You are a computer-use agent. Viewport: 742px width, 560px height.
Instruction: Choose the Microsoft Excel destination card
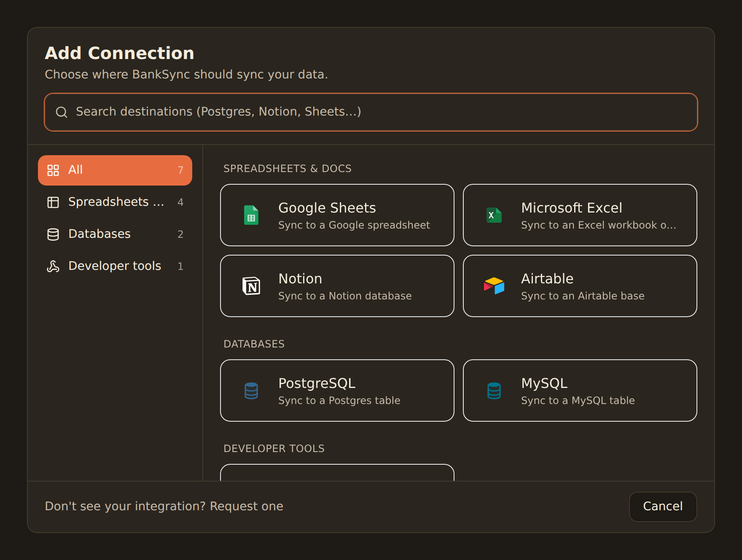[580, 215]
